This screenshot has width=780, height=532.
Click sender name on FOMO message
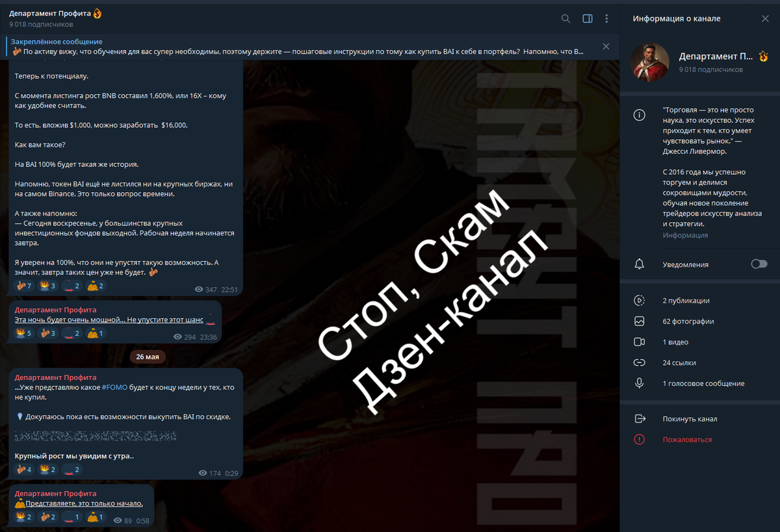point(55,377)
